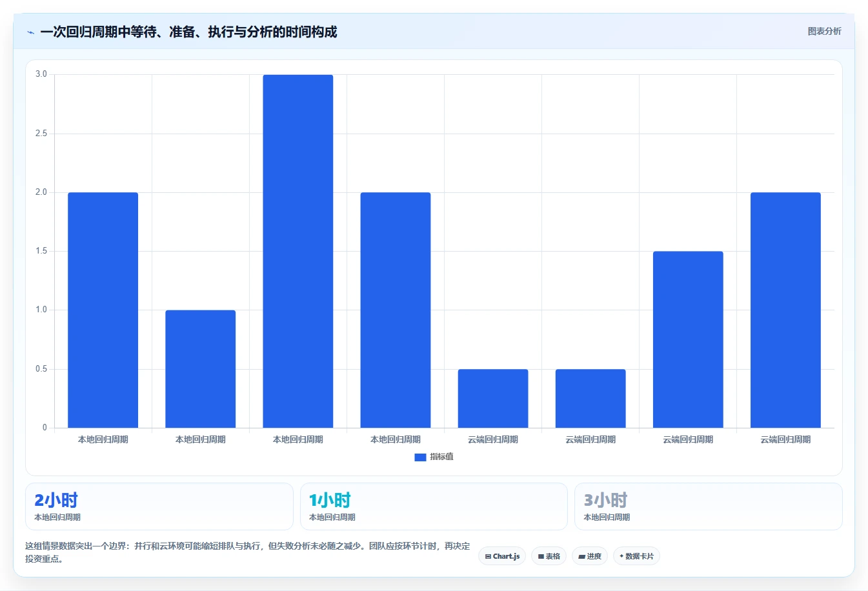
Task: Click the 云端回归周期 bar with value 1.5
Action: pyautogui.click(x=688, y=339)
